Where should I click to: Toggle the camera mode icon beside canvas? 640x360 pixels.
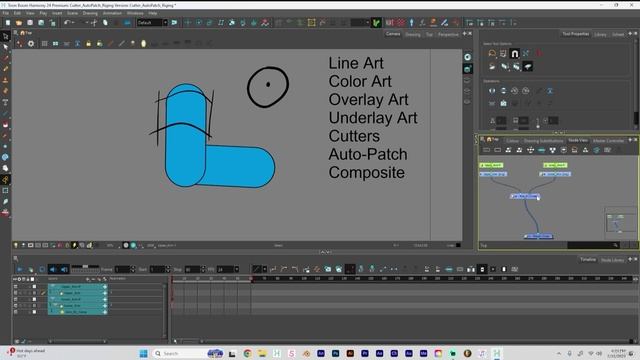tap(467, 69)
